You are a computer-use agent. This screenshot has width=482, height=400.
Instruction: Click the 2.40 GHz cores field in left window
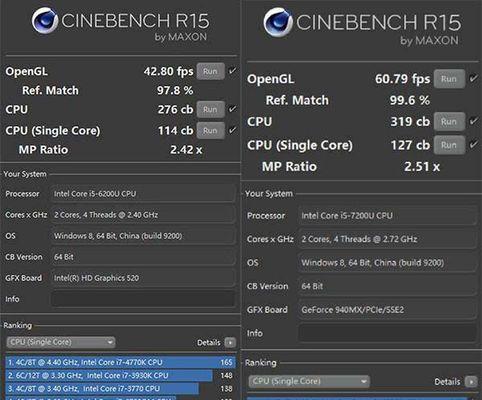click(x=143, y=215)
